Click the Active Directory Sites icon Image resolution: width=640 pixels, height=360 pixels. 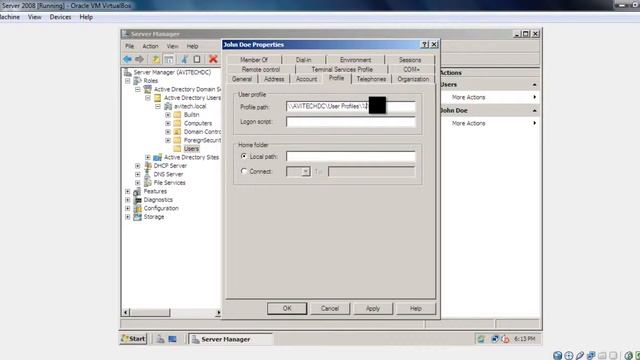click(x=158, y=157)
